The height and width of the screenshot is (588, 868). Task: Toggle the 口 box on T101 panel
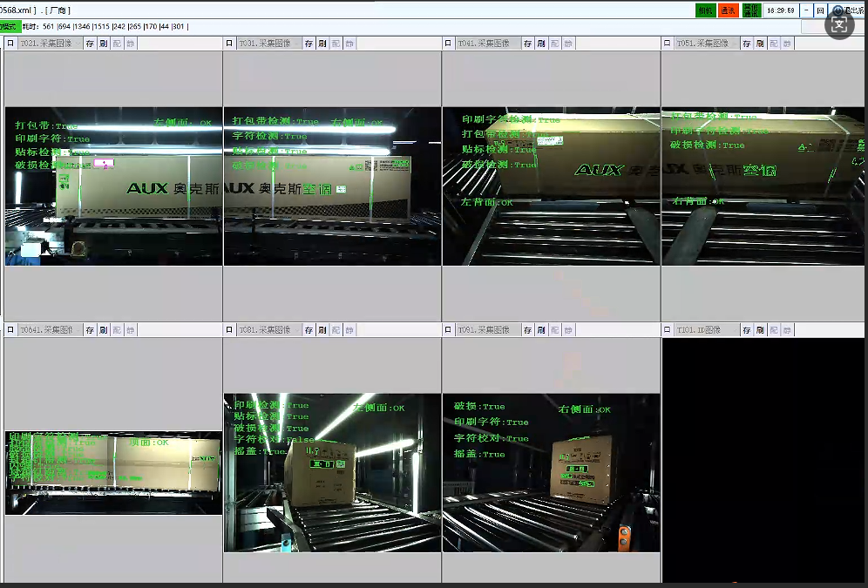tap(668, 330)
